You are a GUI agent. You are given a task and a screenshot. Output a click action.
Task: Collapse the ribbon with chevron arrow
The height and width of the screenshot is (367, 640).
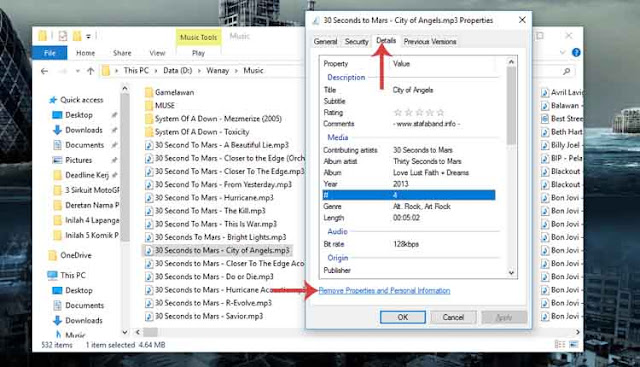tap(562, 53)
